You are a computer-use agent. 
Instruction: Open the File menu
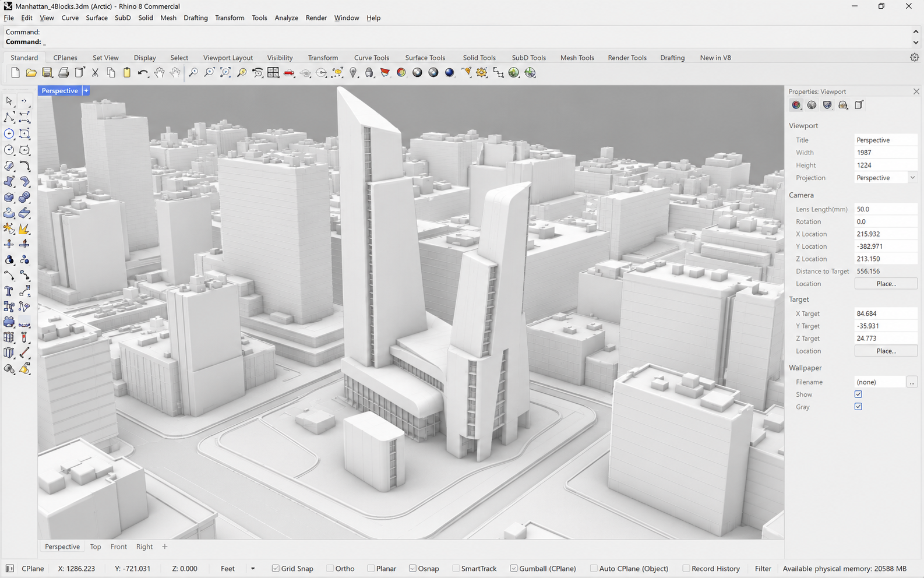point(9,17)
